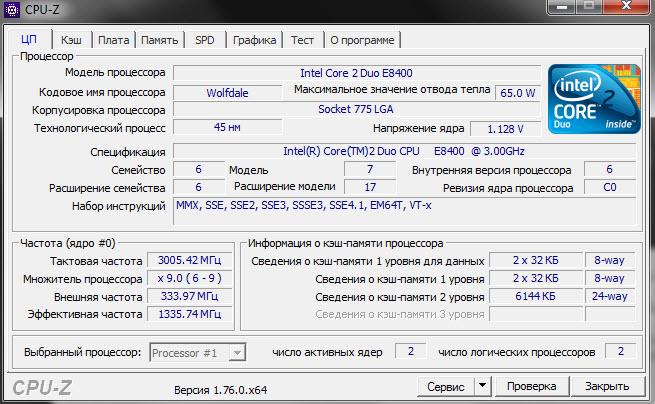Click the Сервис button

point(446,386)
